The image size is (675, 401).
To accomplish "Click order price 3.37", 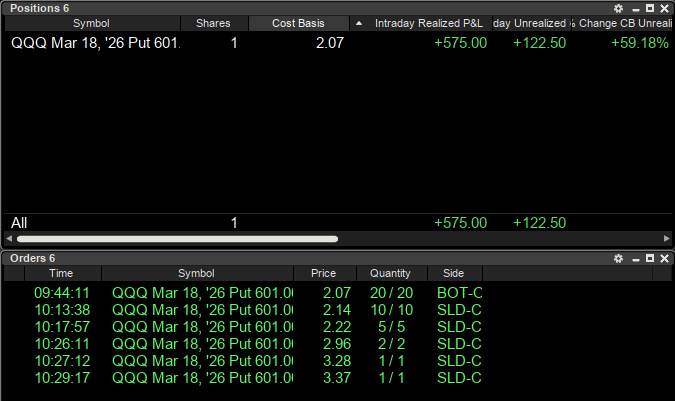I will [337, 378].
